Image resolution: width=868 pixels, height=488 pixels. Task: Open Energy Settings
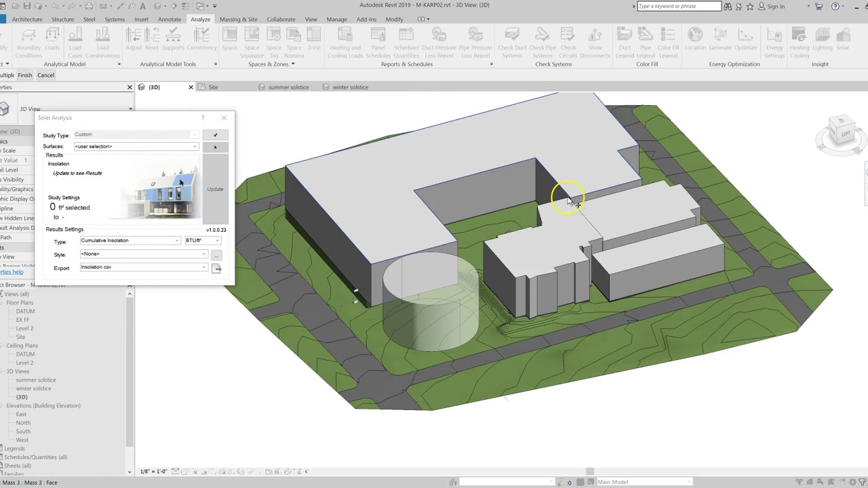774,42
